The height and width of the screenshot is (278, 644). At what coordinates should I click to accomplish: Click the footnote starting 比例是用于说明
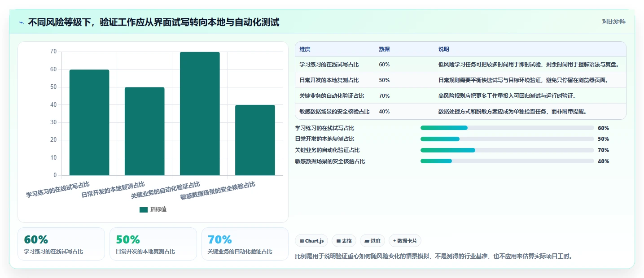click(434, 256)
